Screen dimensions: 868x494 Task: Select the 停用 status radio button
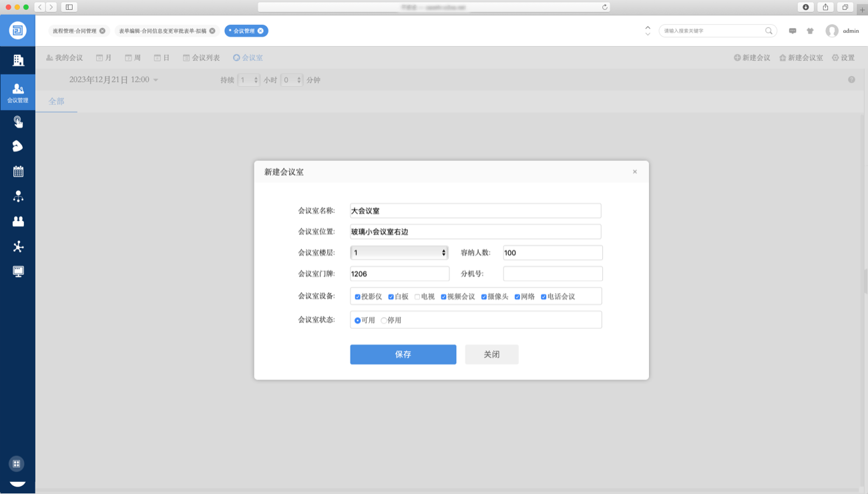coord(384,320)
